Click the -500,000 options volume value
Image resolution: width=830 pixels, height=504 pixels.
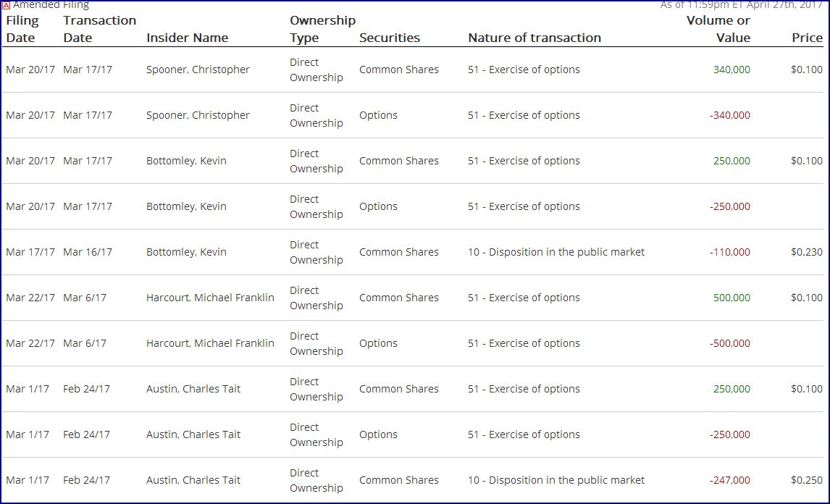(x=729, y=344)
